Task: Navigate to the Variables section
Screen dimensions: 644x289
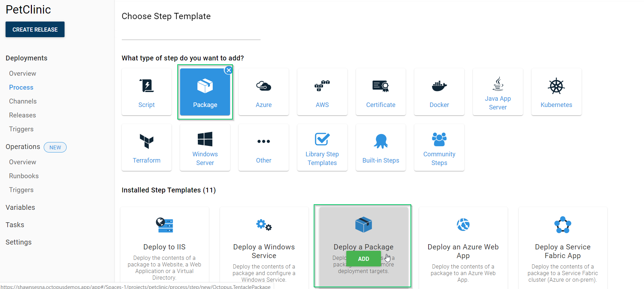Action: 20,207
